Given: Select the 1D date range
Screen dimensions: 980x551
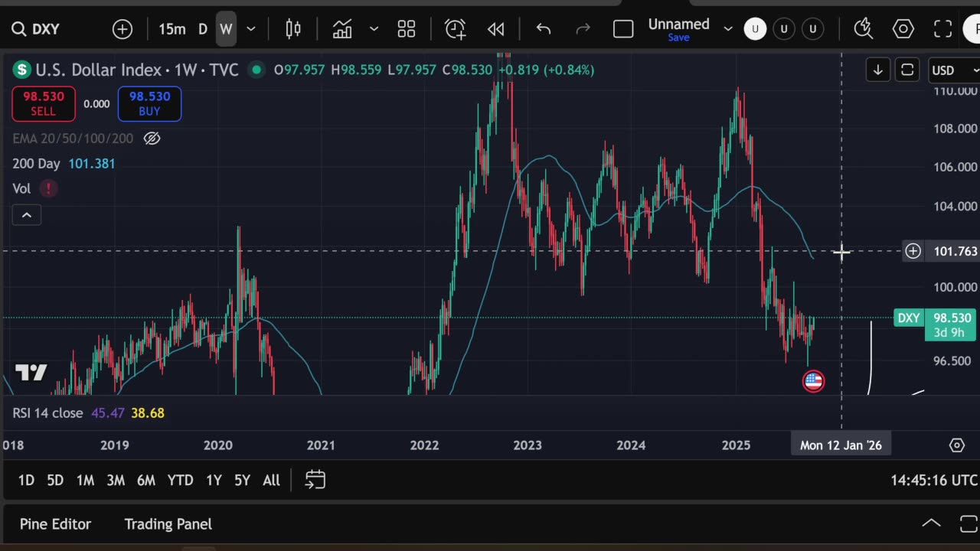Looking at the screenshot, I should (x=26, y=481).
